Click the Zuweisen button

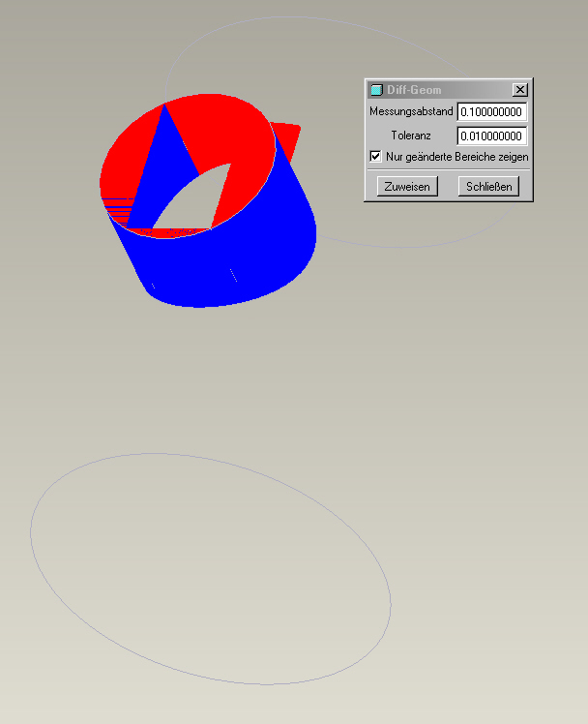[407, 187]
